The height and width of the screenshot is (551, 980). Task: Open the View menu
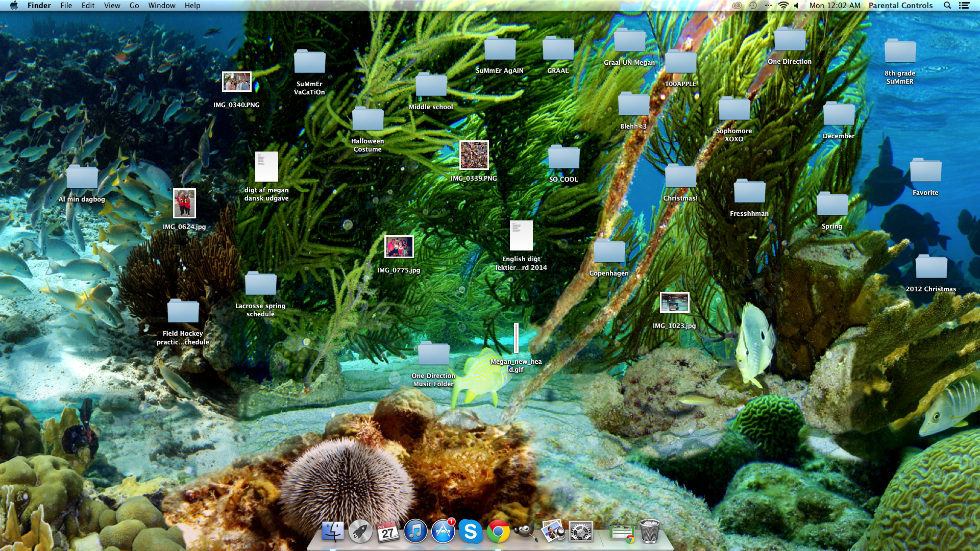pos(112,6)
